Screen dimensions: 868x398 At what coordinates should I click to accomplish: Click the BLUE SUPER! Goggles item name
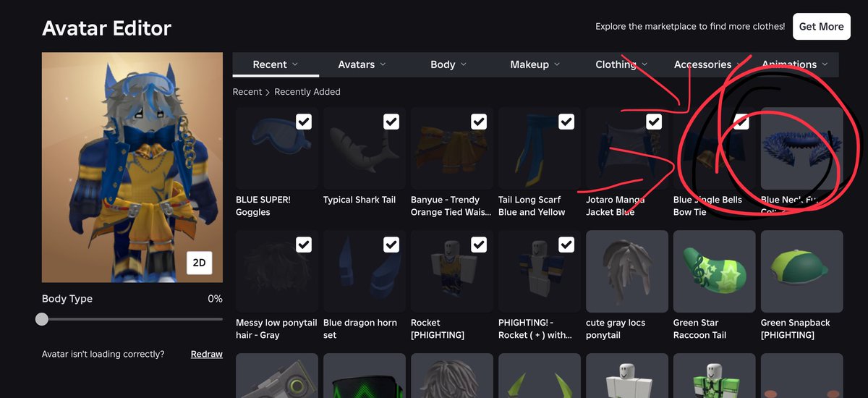coord(263,206)
